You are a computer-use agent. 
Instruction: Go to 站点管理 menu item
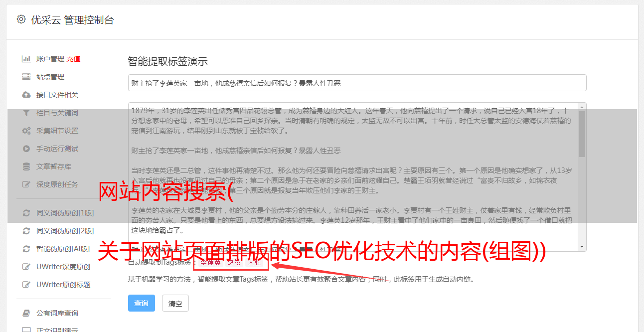(50, 77)
